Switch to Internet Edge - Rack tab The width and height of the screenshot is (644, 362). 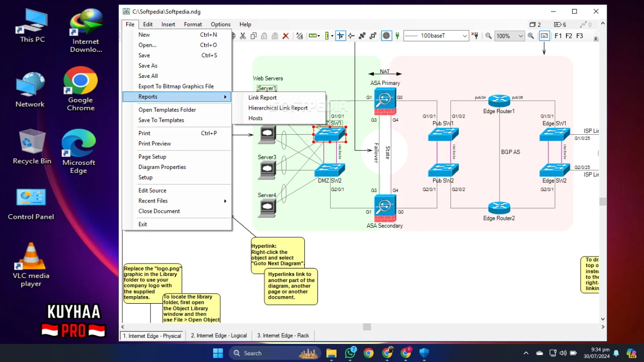click(x=283, y=335)
